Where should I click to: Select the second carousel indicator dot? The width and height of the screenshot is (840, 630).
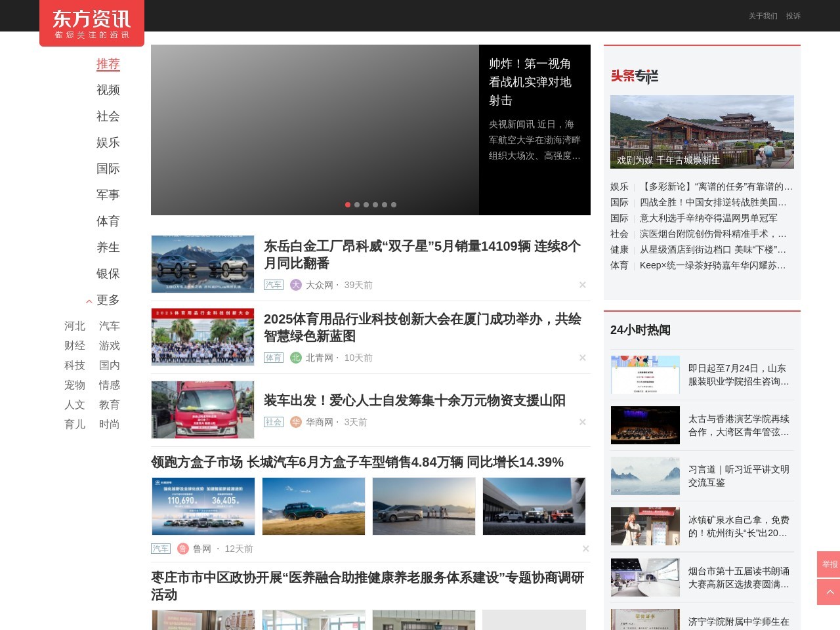tap(357, 205)
